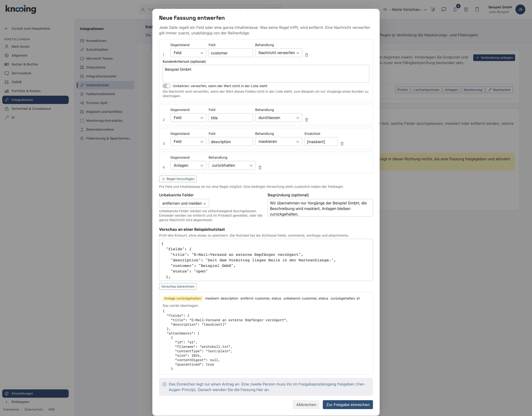Click Bearbeiten button with pencil
Screen dimensions: 532x416
[499, 90]
